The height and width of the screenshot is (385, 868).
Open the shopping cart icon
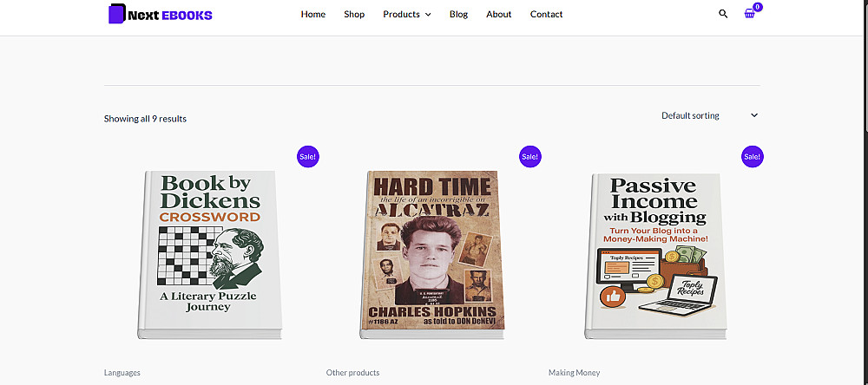pos(749,14)
